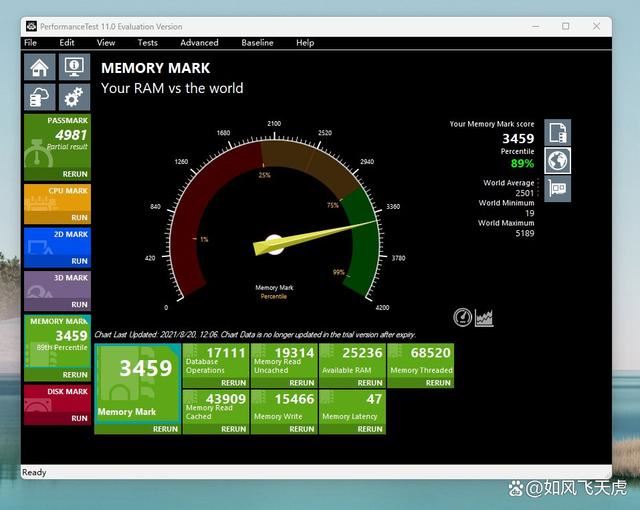This screenshot has height=510, width=640.
Task: Click the Home icon in the sidebar
Action: coord(39,68)
